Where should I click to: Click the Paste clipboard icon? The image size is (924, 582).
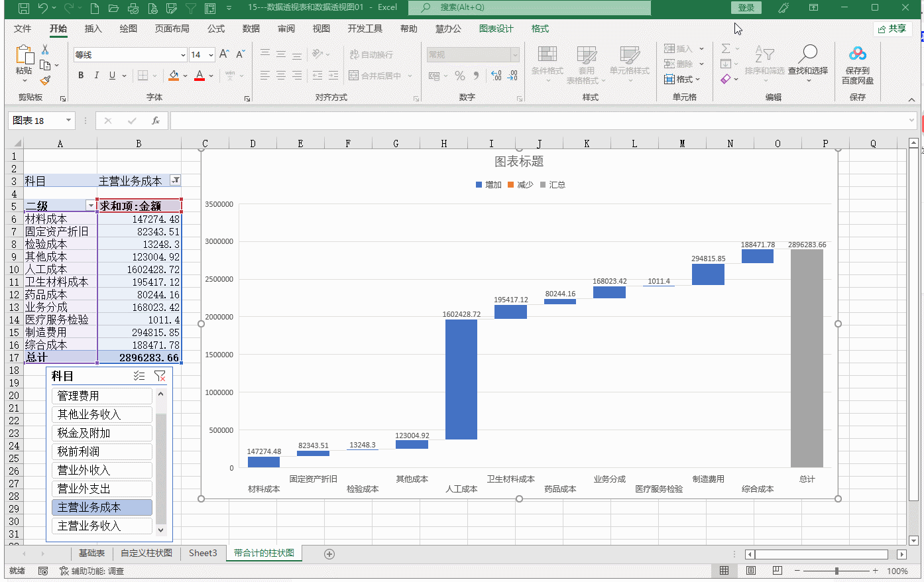tap(24, 55)
